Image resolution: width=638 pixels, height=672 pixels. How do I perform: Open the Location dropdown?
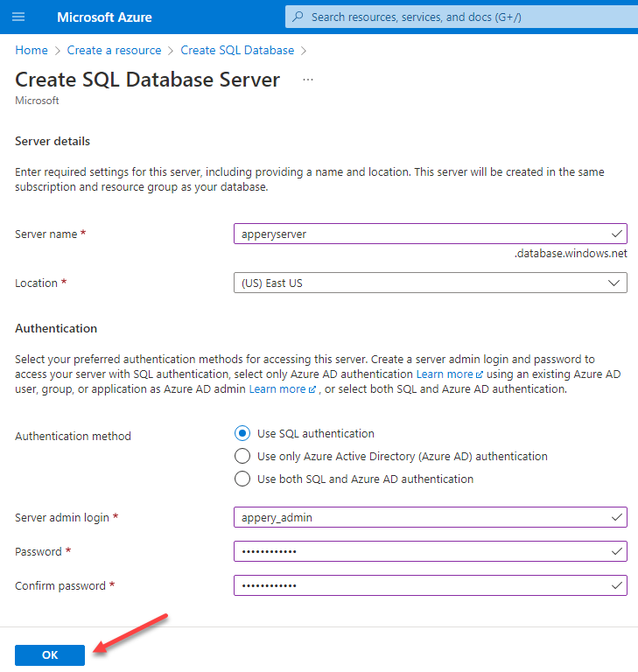(430, 283)
